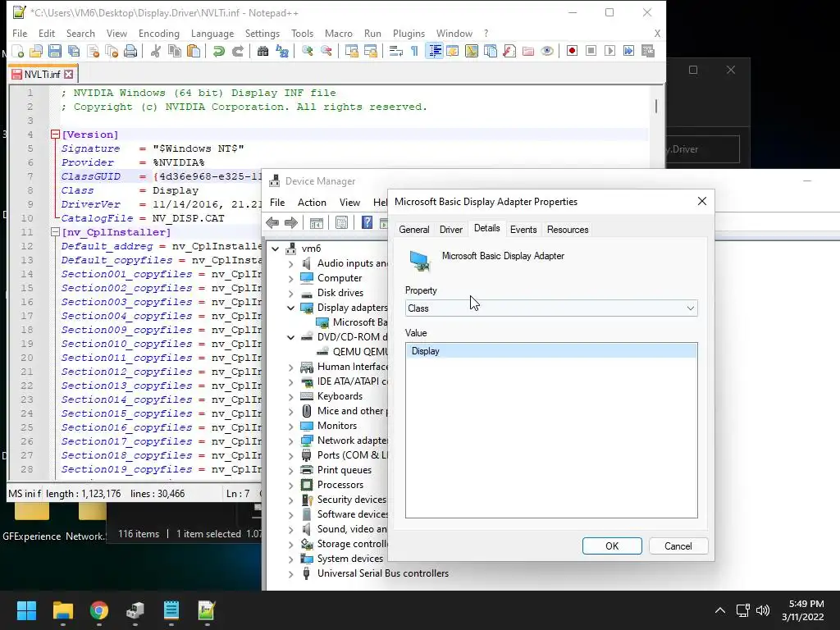Click the Device Manager back arrow

(272, 222)
